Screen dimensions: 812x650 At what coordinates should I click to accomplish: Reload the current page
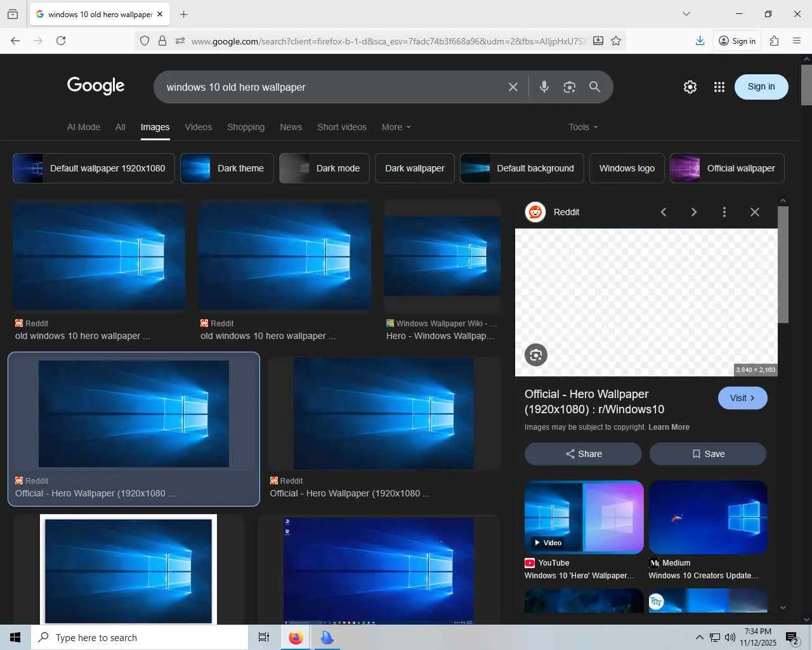coord(61,41)
